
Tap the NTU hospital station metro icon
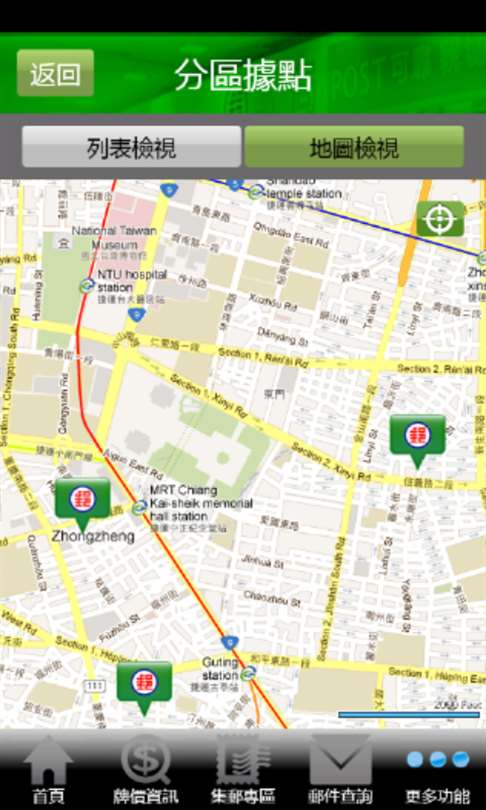87,285
